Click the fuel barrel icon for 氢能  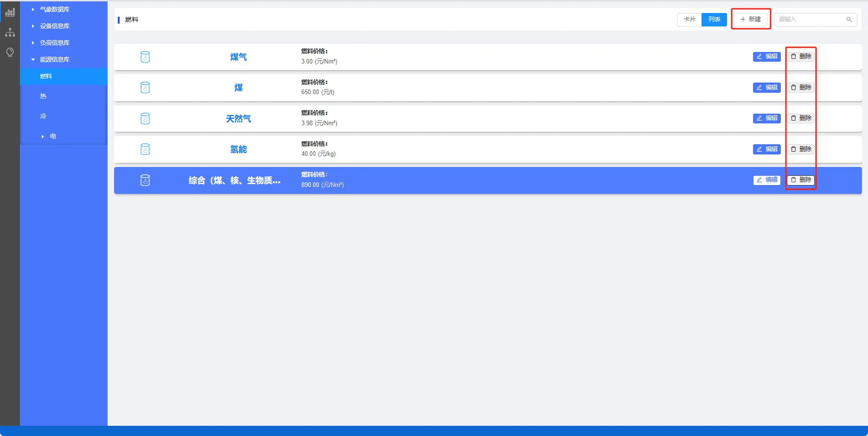145,149
